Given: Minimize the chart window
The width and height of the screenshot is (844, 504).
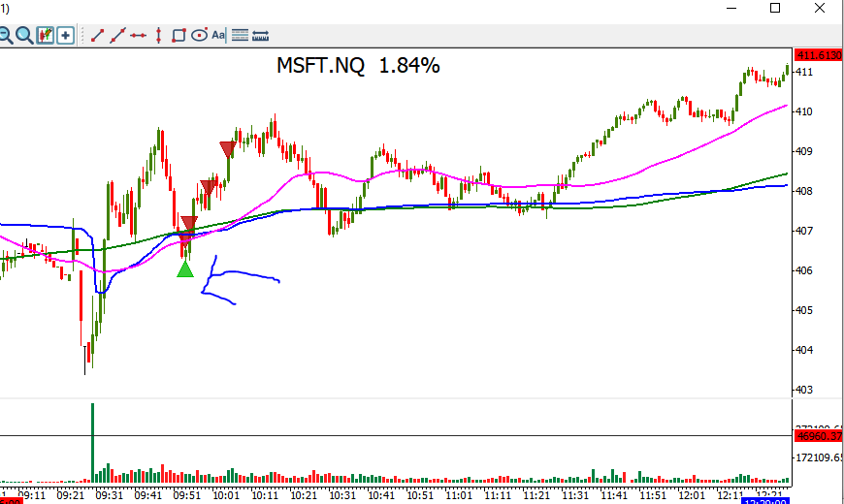Looking at the screenshot, I should (731, 8).
